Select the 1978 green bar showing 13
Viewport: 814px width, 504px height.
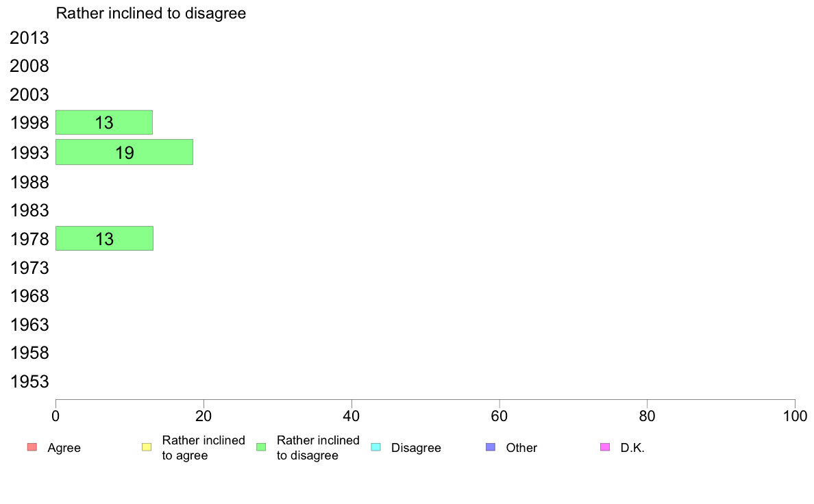click(104, 238)
